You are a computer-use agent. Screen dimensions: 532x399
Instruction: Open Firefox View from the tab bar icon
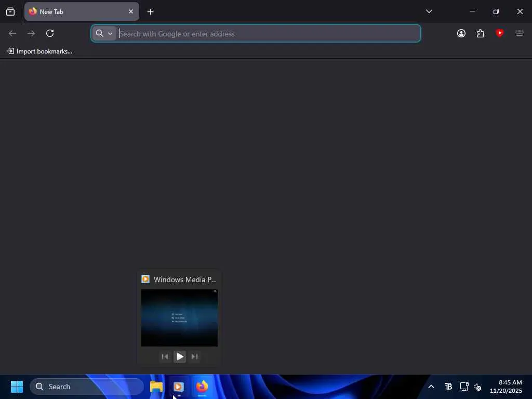pyautogui.click(x=10, y=11)
